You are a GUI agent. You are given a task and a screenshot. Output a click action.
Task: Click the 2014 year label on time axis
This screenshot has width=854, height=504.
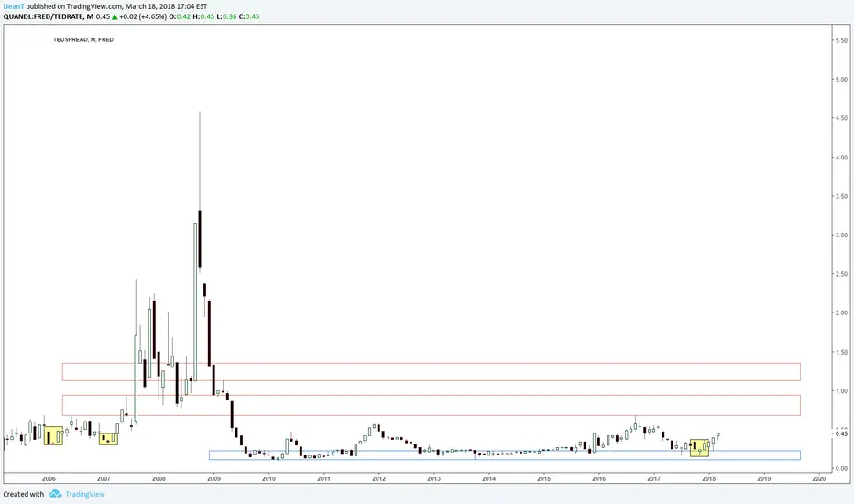click(x=488, y=479)
